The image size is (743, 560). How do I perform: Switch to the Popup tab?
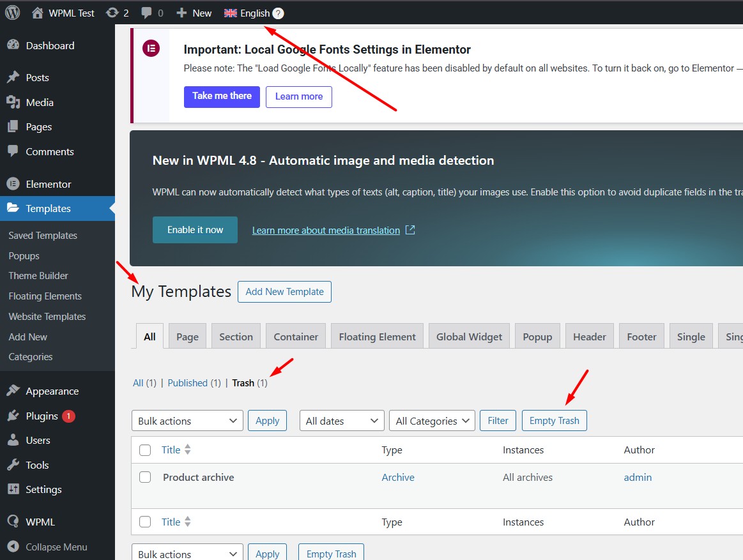[537, 337]
